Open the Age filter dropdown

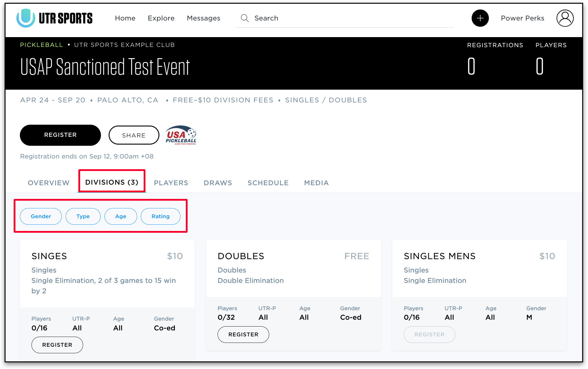(121, 216)
